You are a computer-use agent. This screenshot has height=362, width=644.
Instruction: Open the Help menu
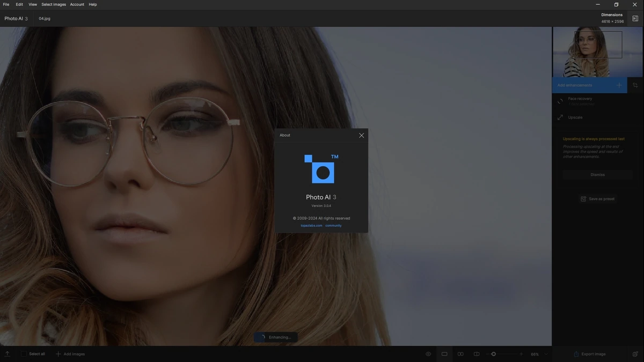[x=93, y=4]
